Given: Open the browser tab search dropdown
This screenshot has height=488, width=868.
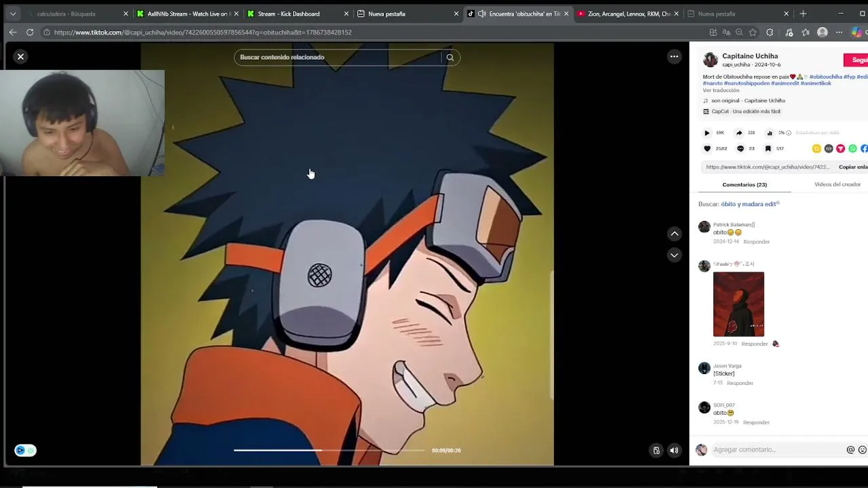Looking at the screenshot, I should tap(12, 14).
